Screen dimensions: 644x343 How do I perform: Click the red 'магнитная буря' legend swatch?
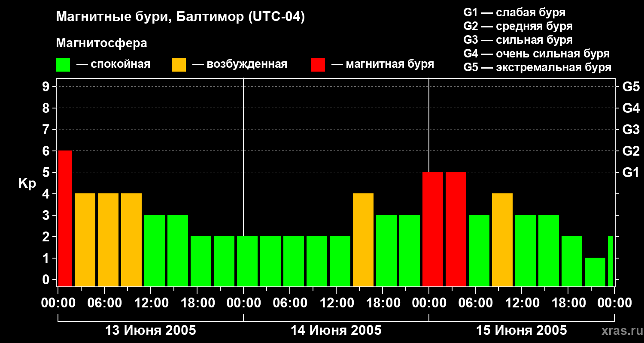(318, 65)
